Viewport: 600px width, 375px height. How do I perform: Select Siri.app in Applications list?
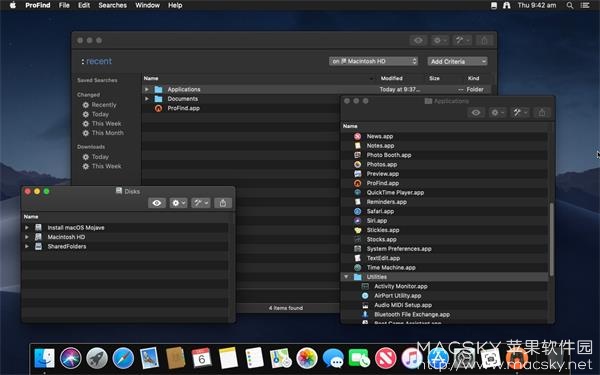coord(445,221)
